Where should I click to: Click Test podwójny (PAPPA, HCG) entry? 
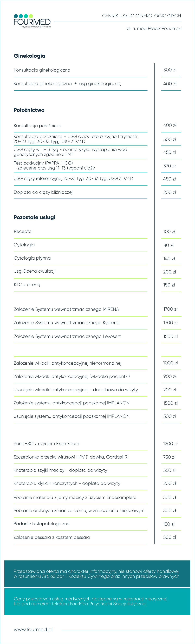tap(54, 165)
